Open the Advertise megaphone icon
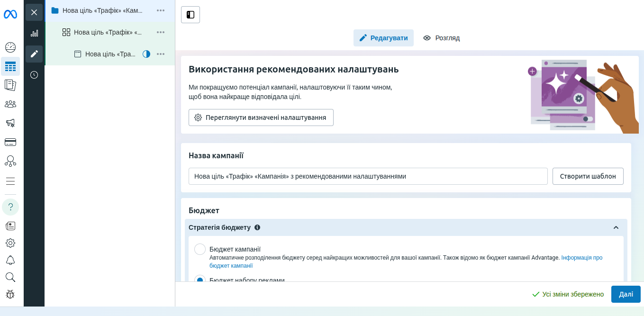644x316 pixels. point(10,123)
